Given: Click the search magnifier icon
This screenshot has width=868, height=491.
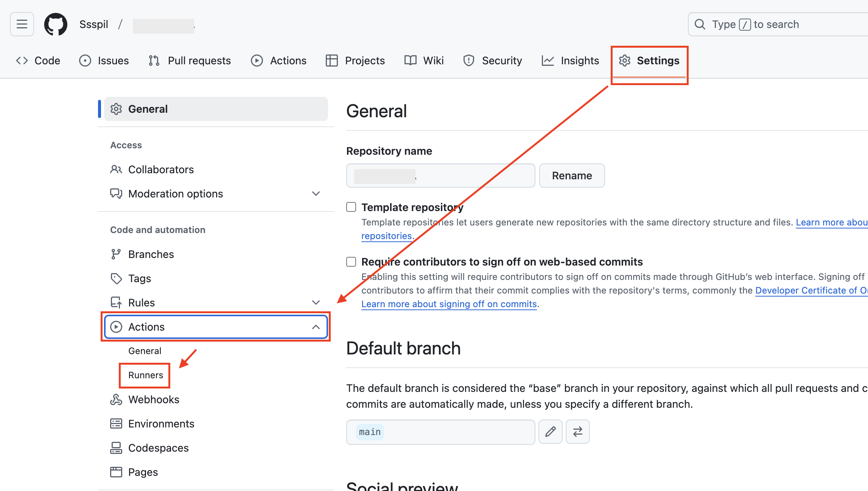Looking at the screenshot, I should tap(700, 24).
